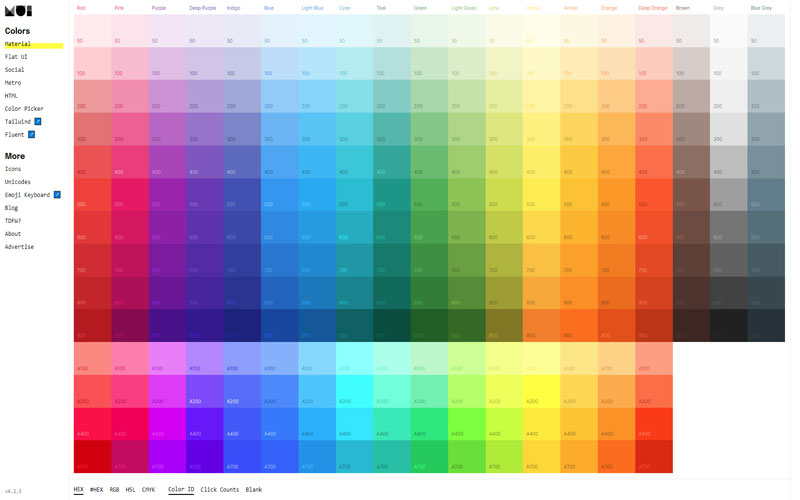Open the Advertise page
This screenshot has height=500, width=800.
pos(19,246)
